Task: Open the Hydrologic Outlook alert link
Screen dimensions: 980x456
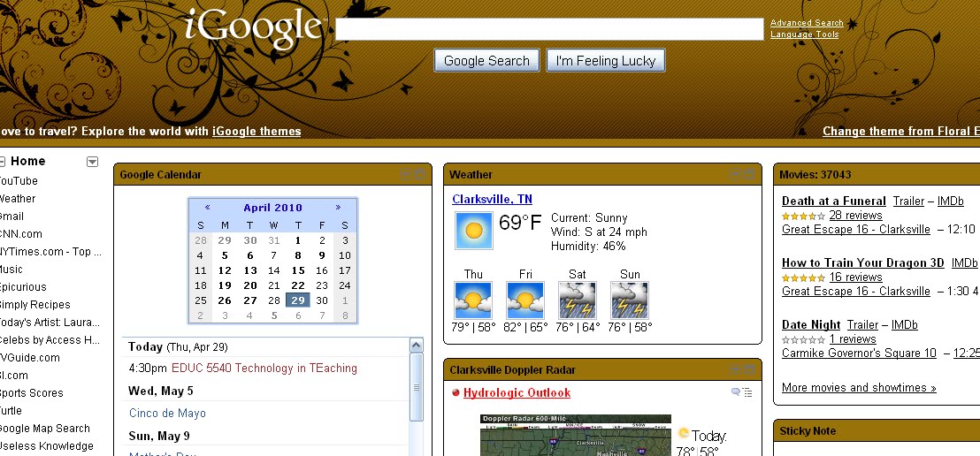Action: 517,393
